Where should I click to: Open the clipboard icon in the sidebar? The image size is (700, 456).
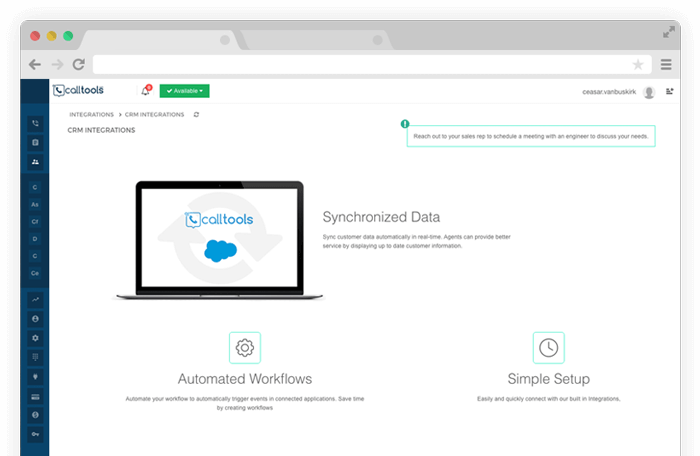(35, 142)
